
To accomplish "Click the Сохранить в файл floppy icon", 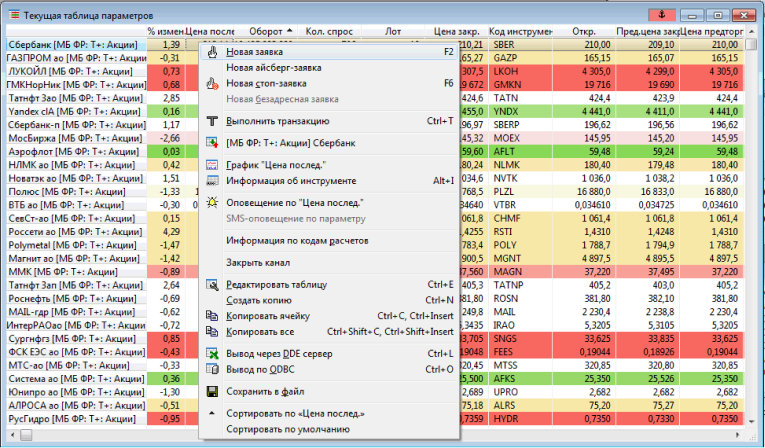I will [x=211, y=392].
